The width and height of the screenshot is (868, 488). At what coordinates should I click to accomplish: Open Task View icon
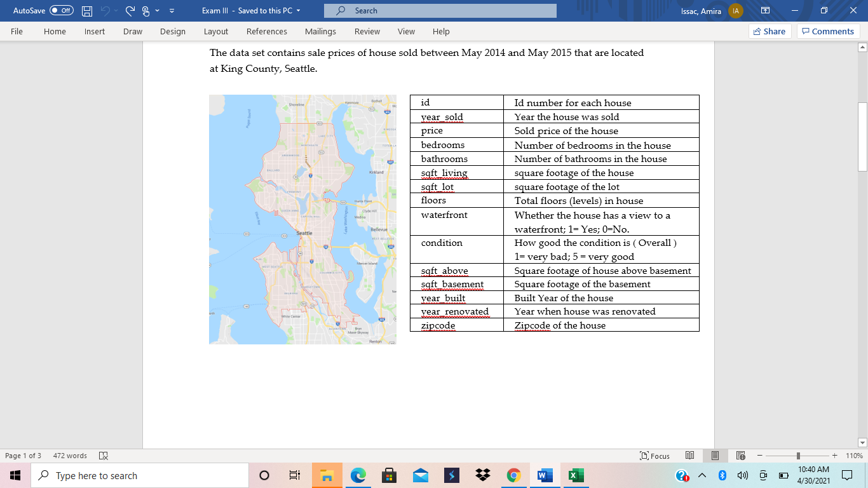coord(294,475)
